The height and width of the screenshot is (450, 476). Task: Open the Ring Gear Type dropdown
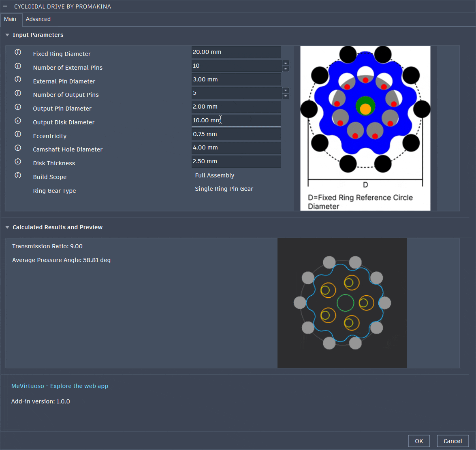click(224, 189)
